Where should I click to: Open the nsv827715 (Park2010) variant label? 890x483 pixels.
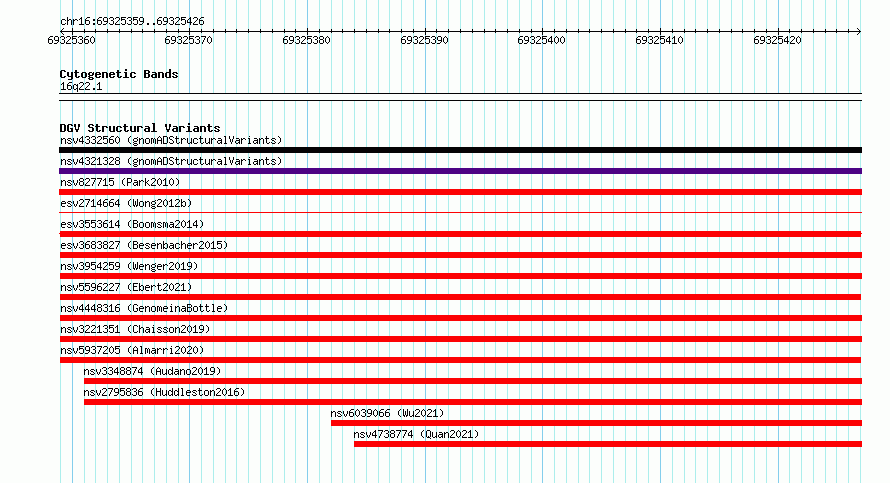pyautogui.click(x=120, y=182)
